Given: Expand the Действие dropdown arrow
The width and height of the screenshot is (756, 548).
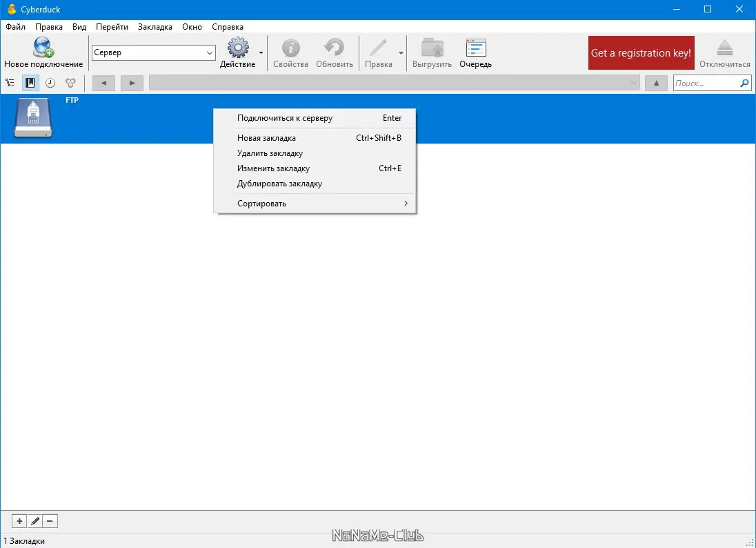Looking at the screenshot, I should click(x=261, y=52).
